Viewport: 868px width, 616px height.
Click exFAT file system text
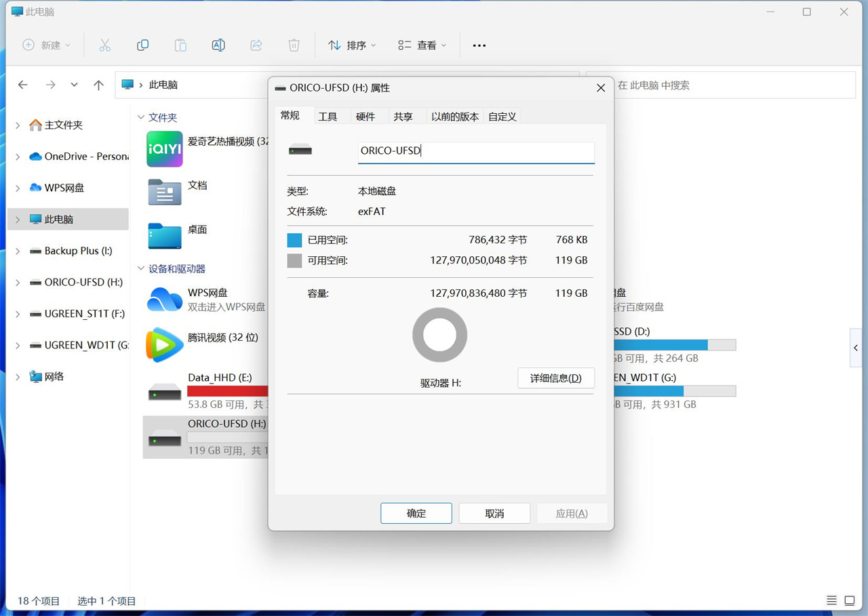(372, 211)
